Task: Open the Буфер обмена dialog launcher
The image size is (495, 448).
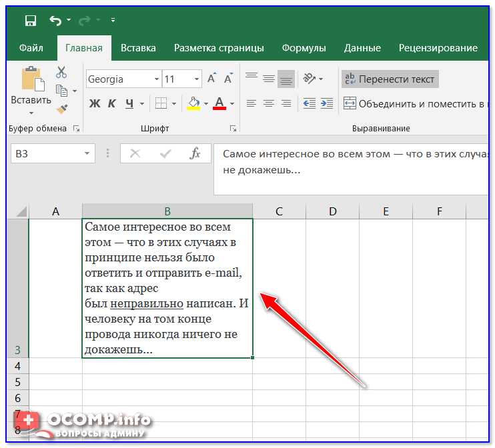Action: click(77, 129)
